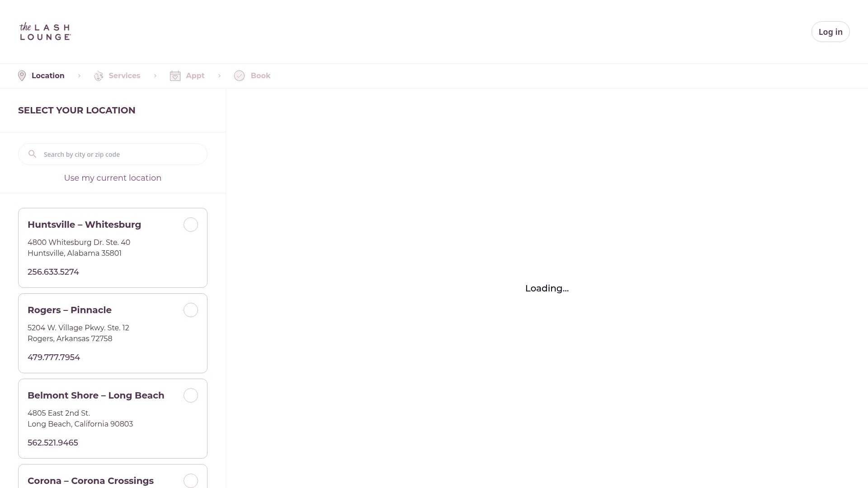Go to the Services step
Screen dimensions: 868x488
pos(117,76)
